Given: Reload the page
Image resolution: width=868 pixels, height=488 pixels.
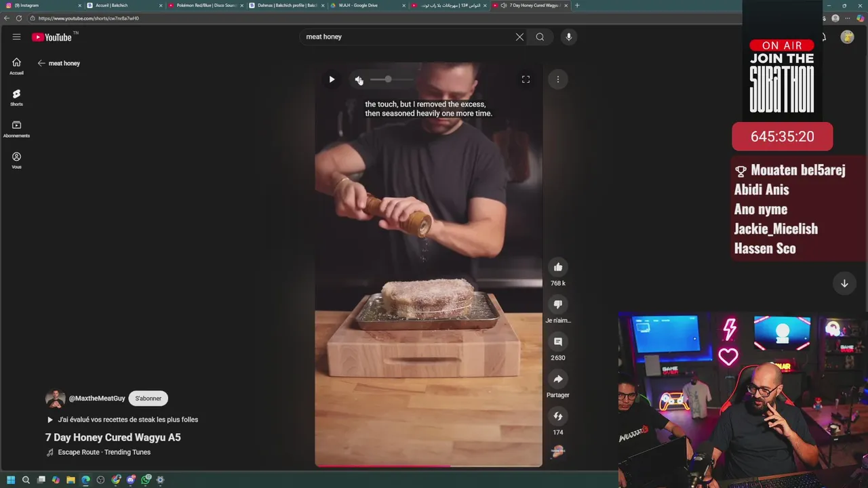Looking at the screenshot, I should [x=18, y=18].
